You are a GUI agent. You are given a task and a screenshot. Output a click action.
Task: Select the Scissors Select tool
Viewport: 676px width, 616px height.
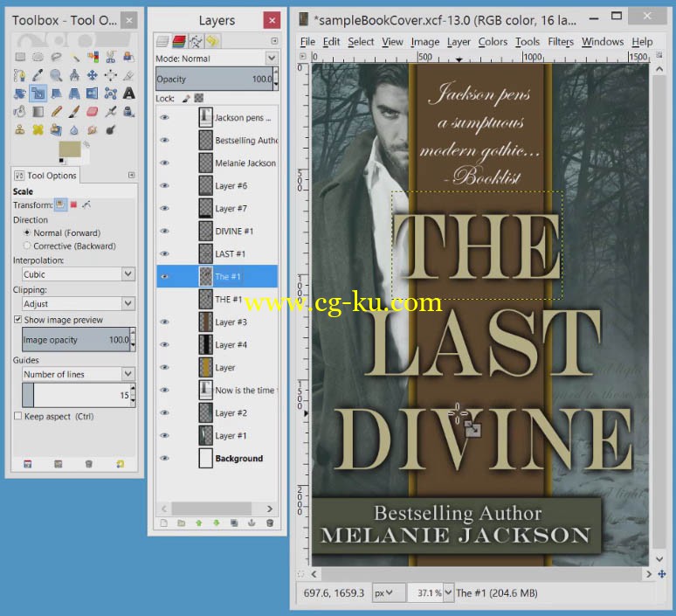[110, 57]
